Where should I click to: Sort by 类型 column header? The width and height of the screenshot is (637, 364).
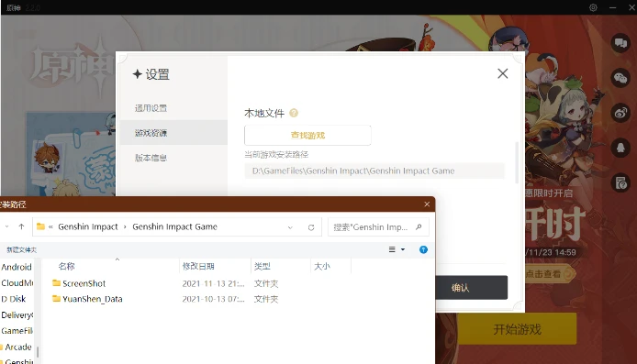coord(262,266)
